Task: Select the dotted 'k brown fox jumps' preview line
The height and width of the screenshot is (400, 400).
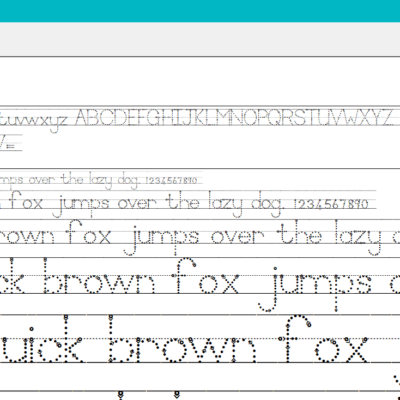Action: click(200, 284)
